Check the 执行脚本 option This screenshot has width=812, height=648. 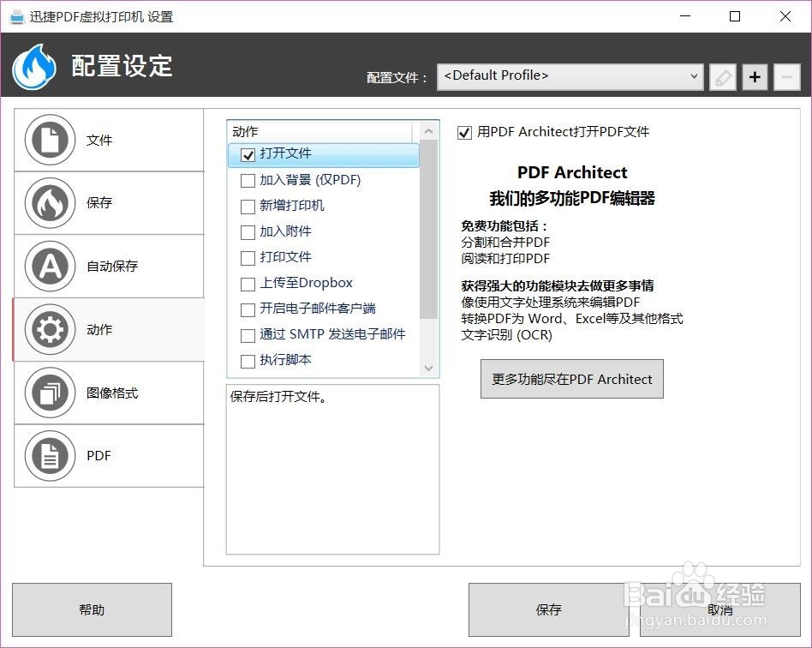coord(248,361)
